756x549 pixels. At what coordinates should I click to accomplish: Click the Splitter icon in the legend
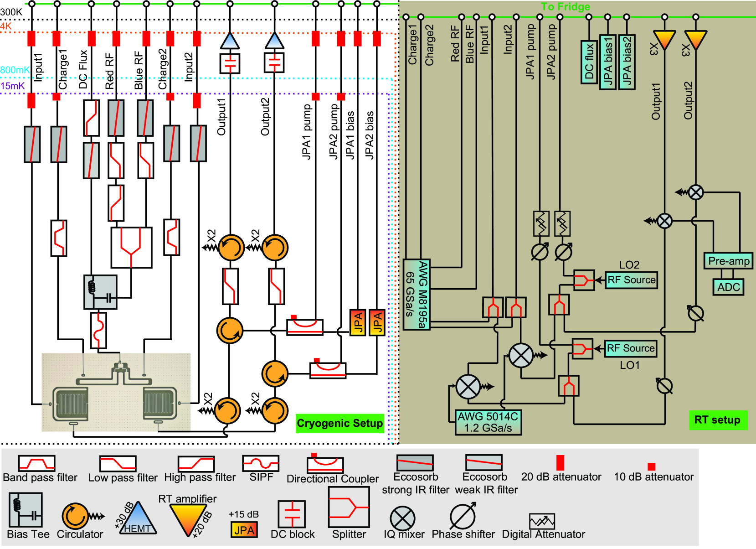(349, 507)
